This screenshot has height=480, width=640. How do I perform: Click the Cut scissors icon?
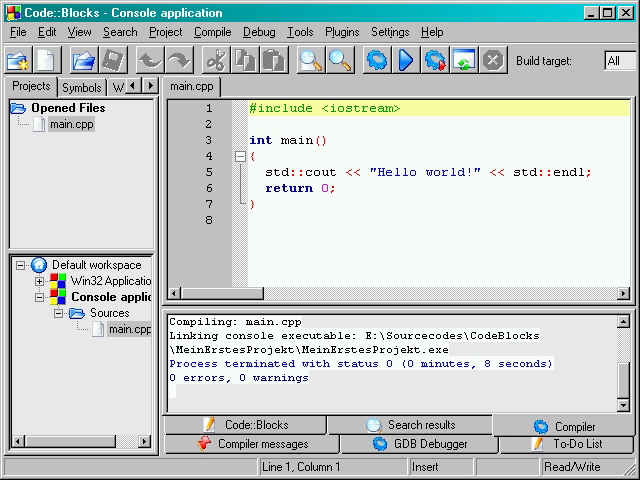(216, 61)
